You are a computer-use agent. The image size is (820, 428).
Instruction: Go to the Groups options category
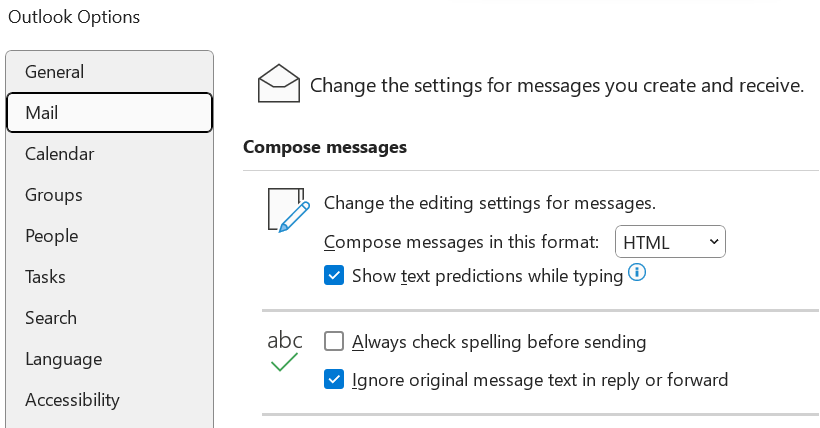(x=54, y=195)
